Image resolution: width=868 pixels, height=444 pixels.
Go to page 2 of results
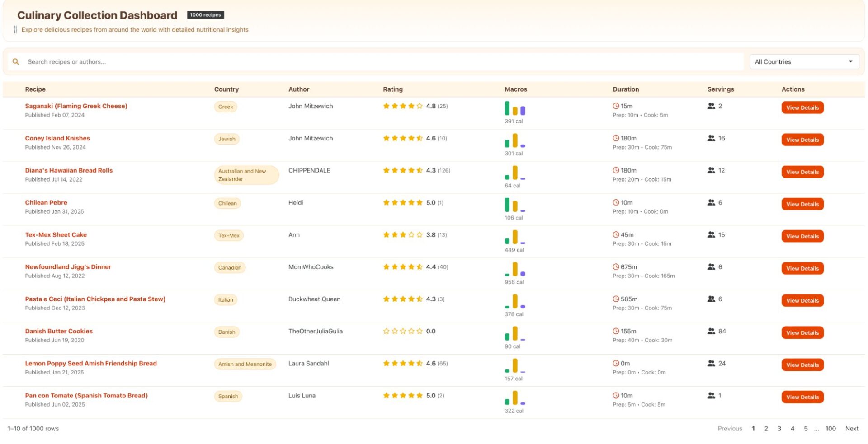click(x=766, y=429)
